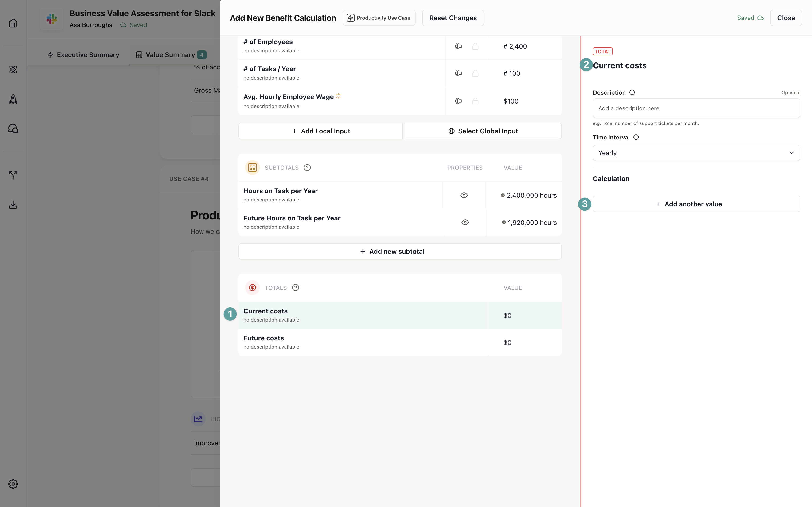Click Subtotals help question mark icon

point(307,168)
